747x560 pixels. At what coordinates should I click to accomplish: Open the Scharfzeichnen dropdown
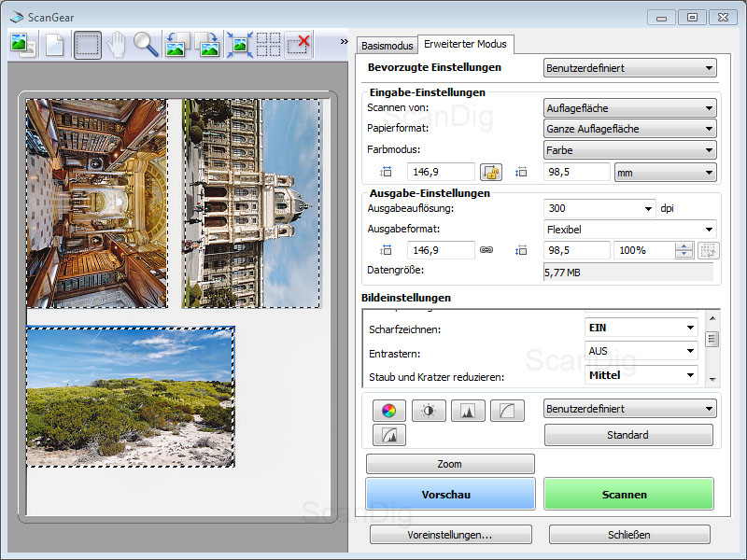(x=641, y=328)
